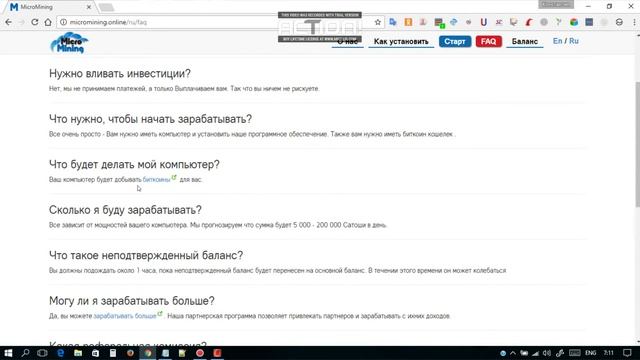Open Calculator from taskbar
Screen dimensions: 640x360
click(x=113, y=353)
